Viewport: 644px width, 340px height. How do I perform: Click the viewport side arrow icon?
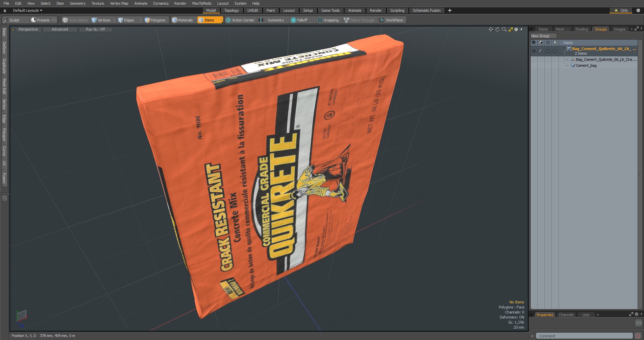pyautogui.click(x=522, y=30)
